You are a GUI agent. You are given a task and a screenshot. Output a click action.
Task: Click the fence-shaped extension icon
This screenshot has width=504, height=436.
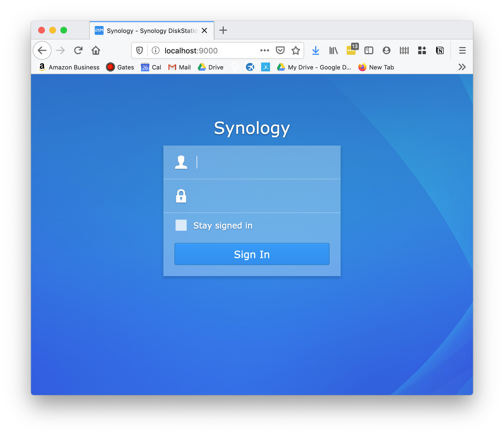pos(404,50)
